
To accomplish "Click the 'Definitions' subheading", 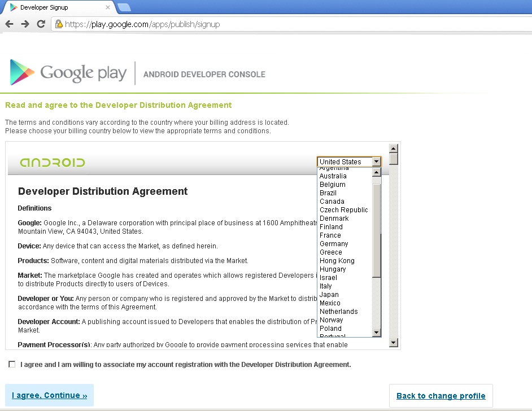I will pos(34,208).
